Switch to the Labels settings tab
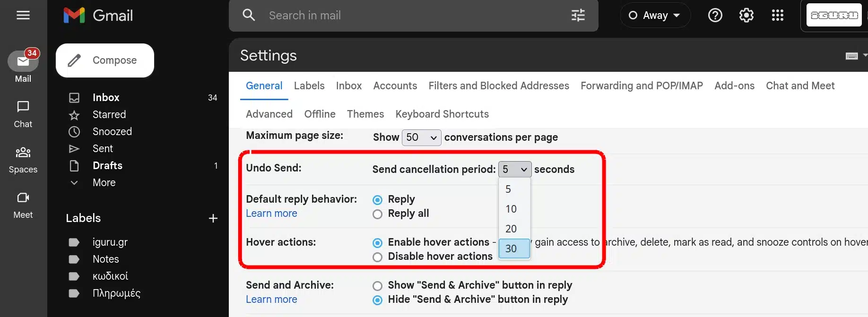Screen dimensions: 868x317 [x=309, y=86]
